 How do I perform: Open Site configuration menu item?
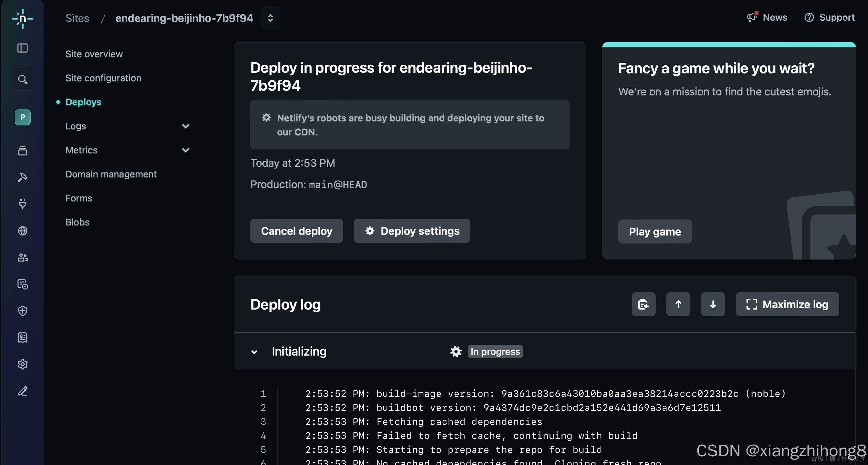tap(103, 78)
